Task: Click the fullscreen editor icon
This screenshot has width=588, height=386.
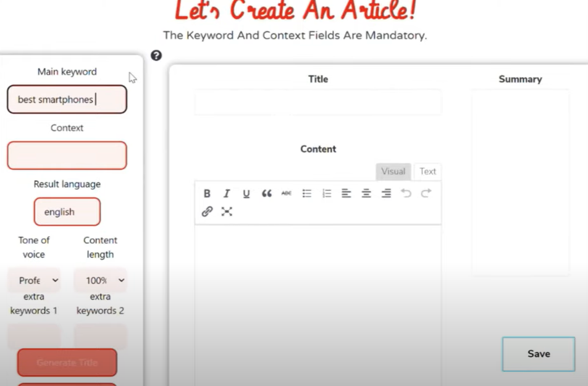Action: (x=227, y=212)
